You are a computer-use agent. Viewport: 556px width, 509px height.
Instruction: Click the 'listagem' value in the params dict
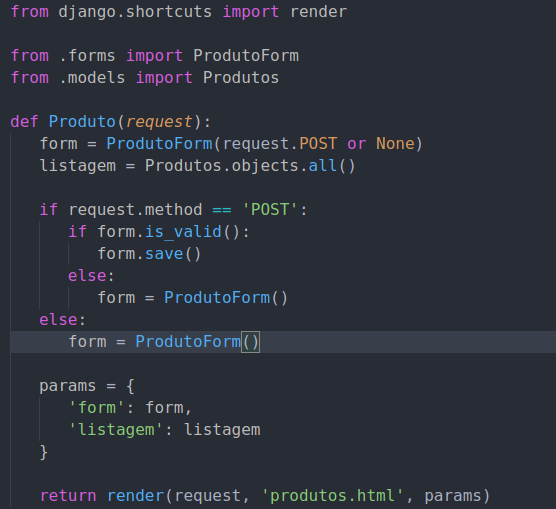222,430
